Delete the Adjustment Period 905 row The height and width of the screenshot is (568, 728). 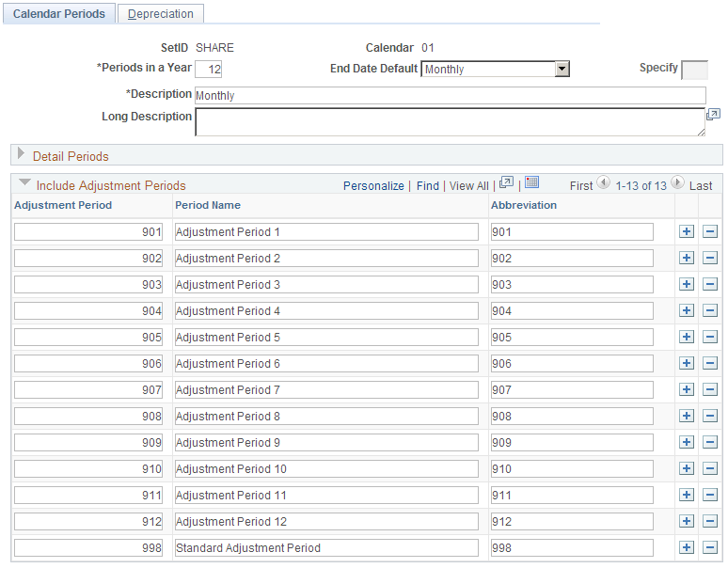point(710,337)
